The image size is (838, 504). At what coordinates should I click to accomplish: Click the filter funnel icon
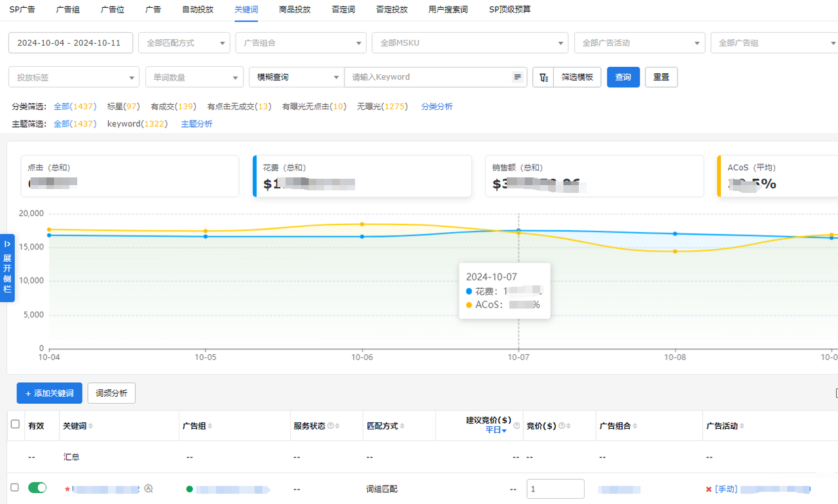coord(543,77)
